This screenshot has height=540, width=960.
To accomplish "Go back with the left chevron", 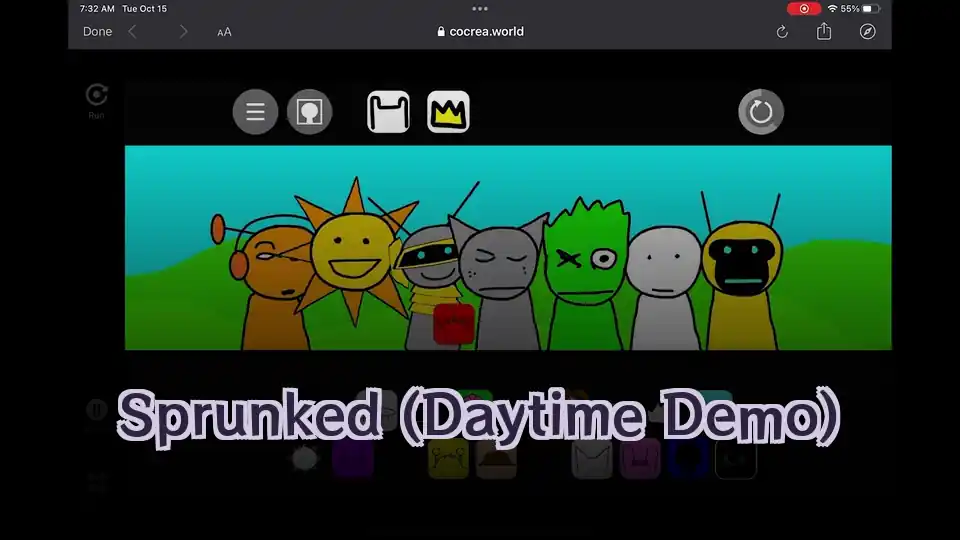I will (132, 32).
